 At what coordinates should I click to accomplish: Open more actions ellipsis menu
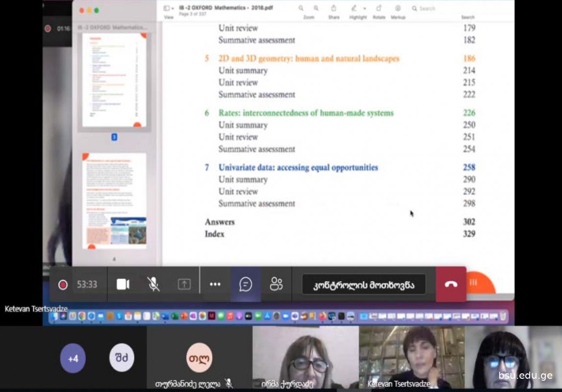(215, 284)
